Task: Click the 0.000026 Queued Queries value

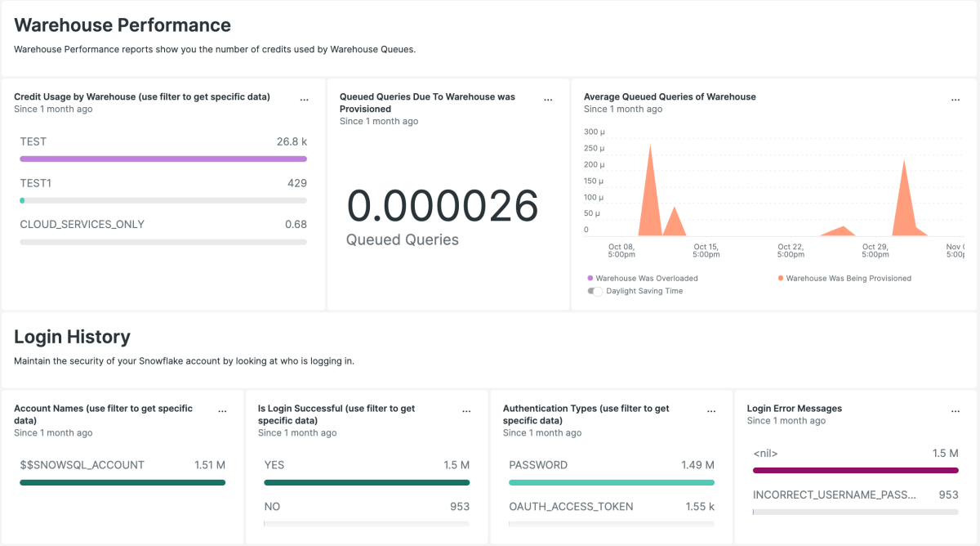Action: [x=443, y=206]
